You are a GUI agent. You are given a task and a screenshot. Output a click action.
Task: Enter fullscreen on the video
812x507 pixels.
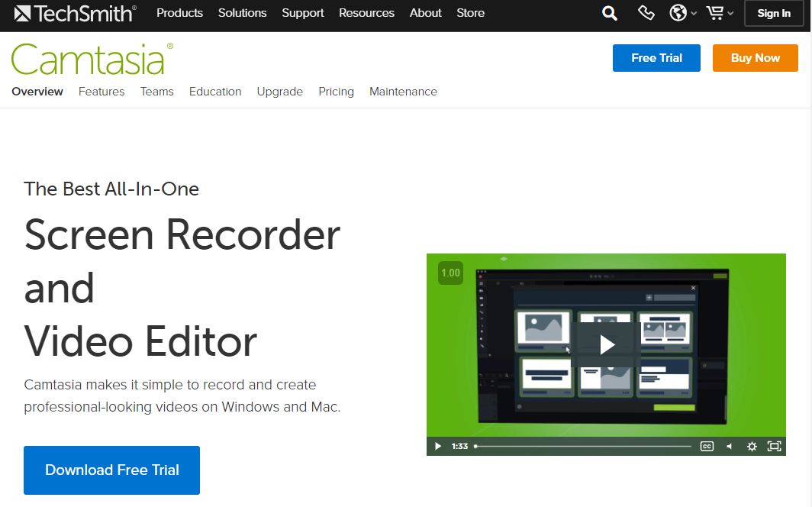point(774,447)
